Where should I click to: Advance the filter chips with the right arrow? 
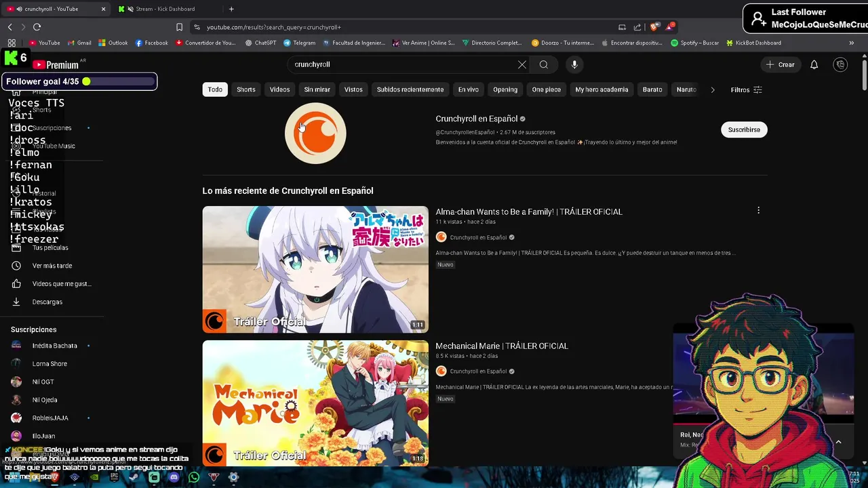(712, 89)
